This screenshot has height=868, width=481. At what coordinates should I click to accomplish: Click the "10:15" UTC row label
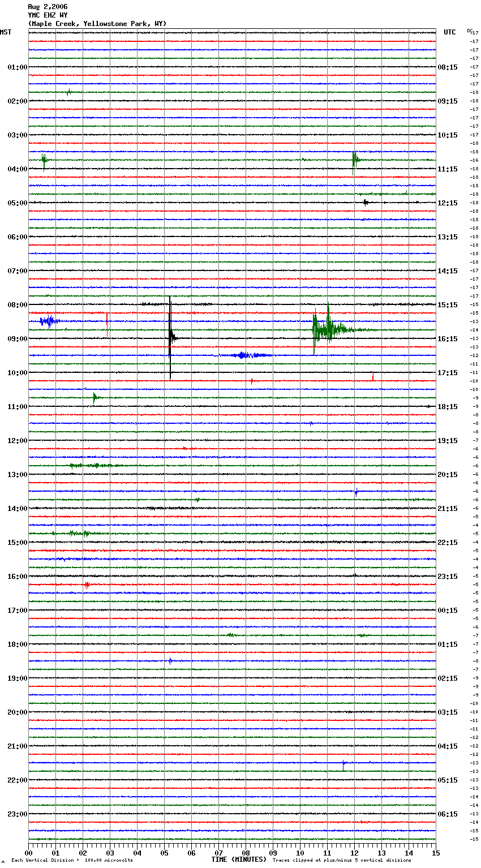[x=448, y=135]
